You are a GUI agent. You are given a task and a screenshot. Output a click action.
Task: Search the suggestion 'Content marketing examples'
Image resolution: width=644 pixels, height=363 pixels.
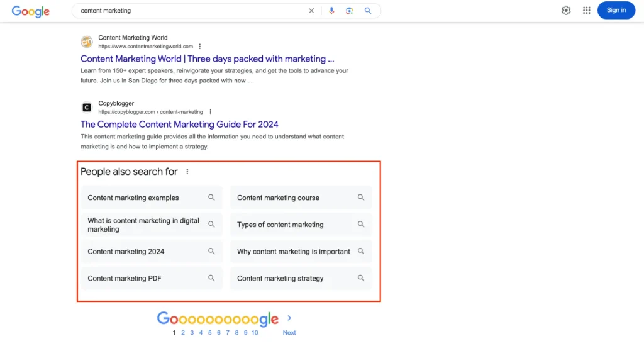pos(133,198)
